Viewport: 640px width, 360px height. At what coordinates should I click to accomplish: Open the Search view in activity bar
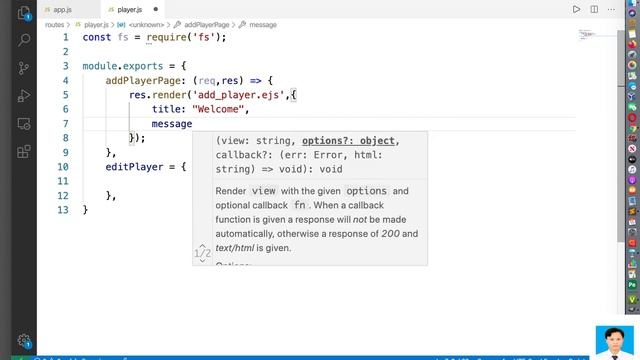click(x=24, y=40)
